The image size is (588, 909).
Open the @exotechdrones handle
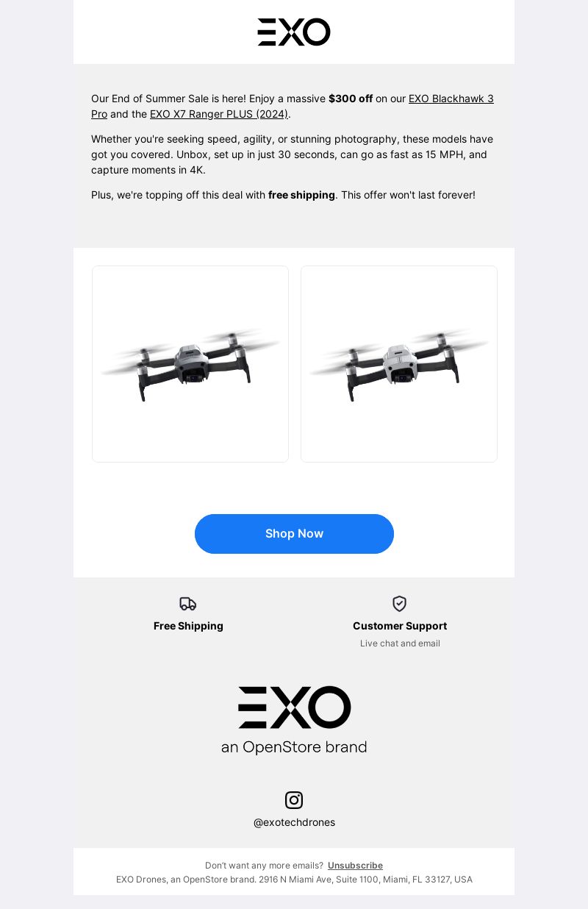point(294,822)
